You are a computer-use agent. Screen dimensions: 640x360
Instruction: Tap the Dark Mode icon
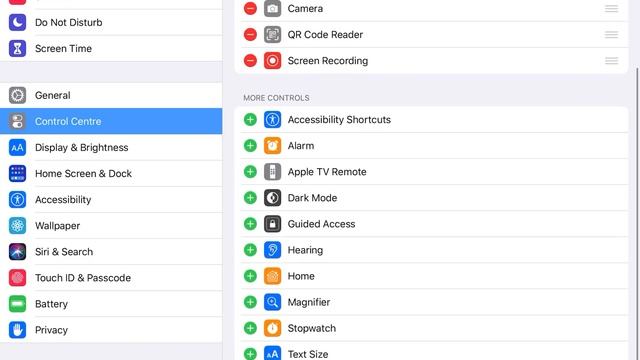click(x=272, y=198)
